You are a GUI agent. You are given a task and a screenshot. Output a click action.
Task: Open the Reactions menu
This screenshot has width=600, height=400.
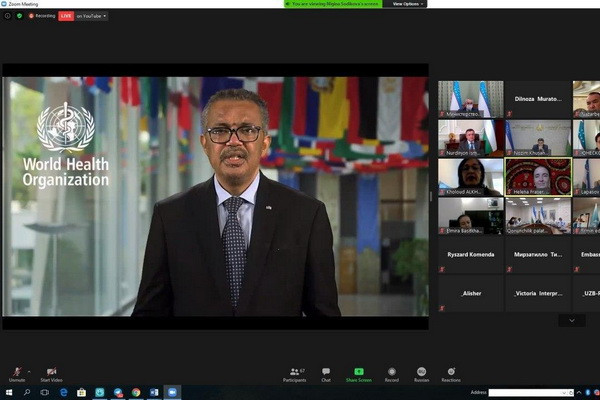point(451,372)
